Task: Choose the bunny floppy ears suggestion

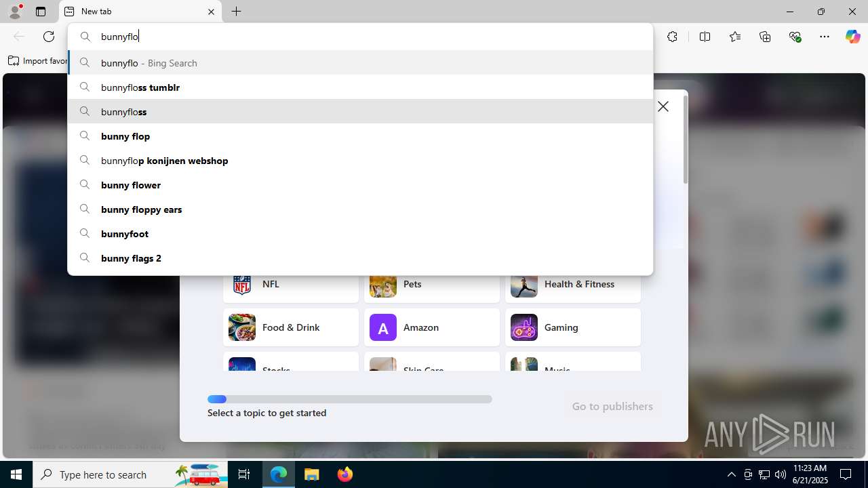Action: point(360,209)
